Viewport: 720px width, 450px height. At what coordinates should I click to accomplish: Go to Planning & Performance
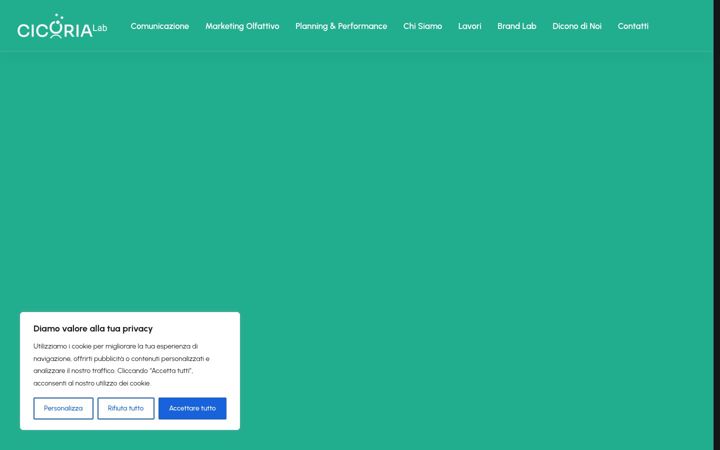pos(341,26)
